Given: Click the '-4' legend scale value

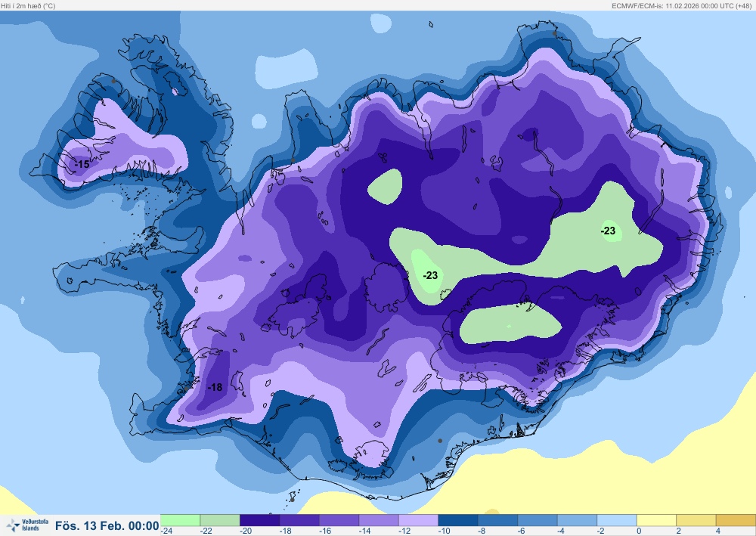Looking at the screenshot, I should (x=561, y=531).
